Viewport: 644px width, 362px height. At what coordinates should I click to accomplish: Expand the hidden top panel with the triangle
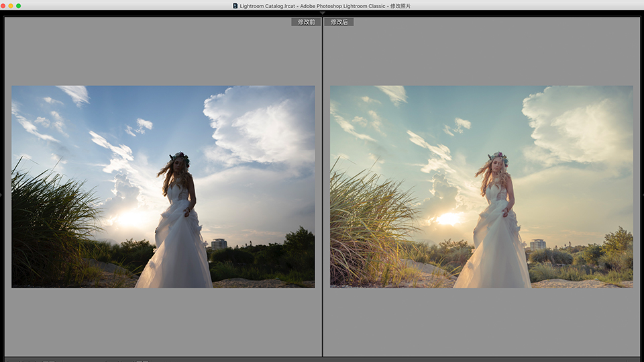(x=323, y=13)
